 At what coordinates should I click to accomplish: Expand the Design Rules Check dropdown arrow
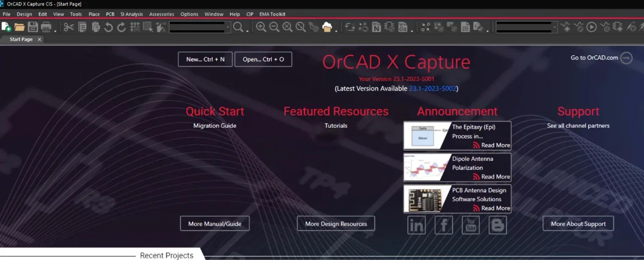pyautogui.click(x=488, y=31)
